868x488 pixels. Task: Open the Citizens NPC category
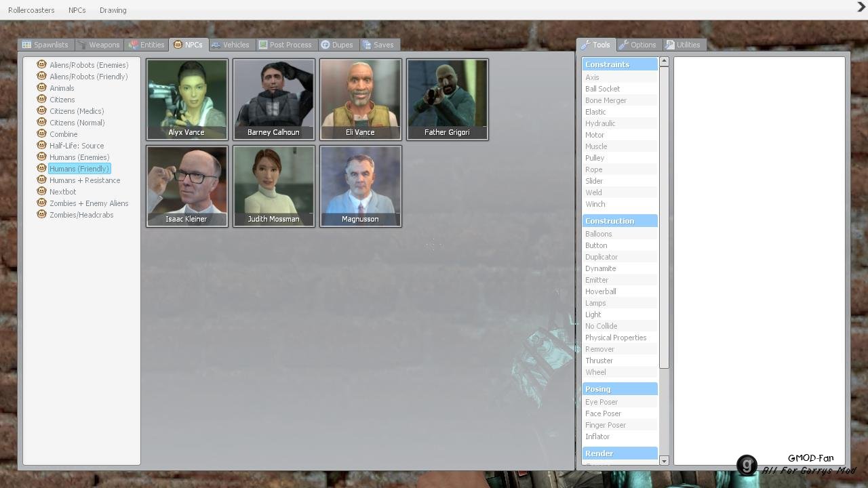[62, 100]
